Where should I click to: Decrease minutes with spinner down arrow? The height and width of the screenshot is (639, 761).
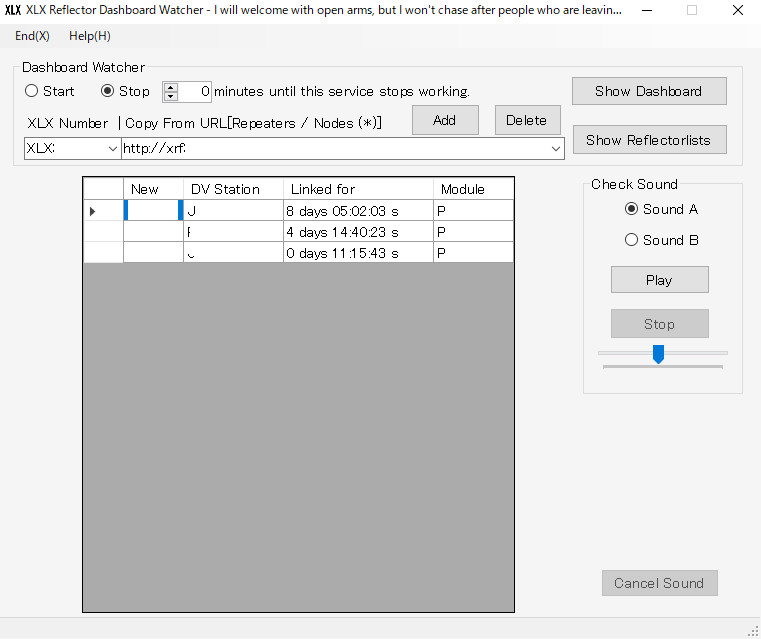(x=170, y=96)
